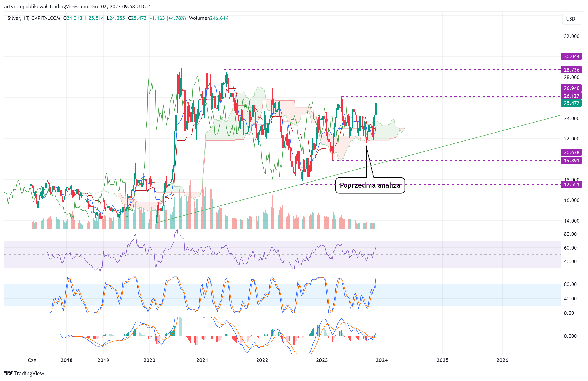The width and height of the screenshot is (588, 381).
Task: Click the green 25.472 current price label
Action: click(571, 103)
